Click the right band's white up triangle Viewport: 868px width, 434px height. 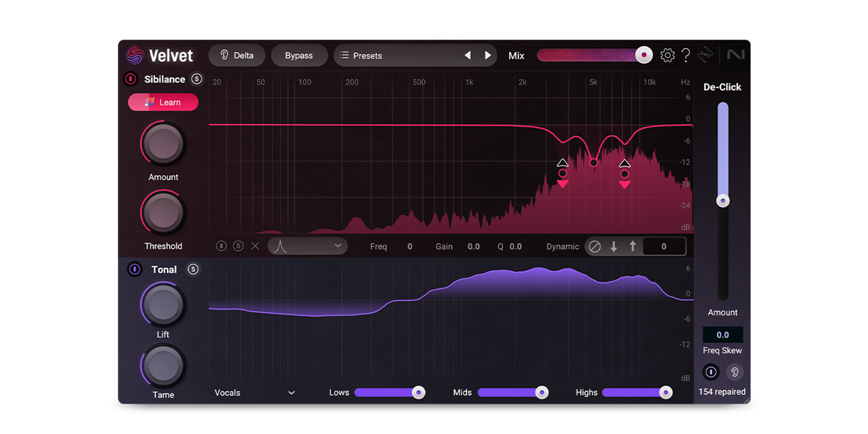pos(624,164)
